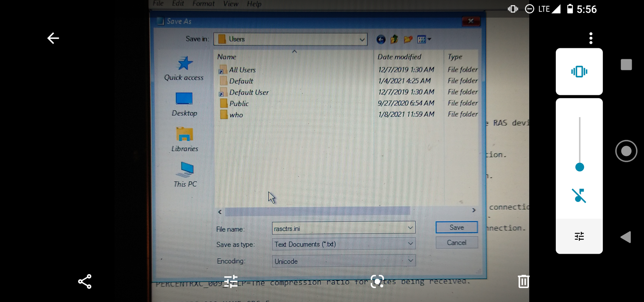Select the All Users folder
The image size is (644, 302).
tap(238, 70)
